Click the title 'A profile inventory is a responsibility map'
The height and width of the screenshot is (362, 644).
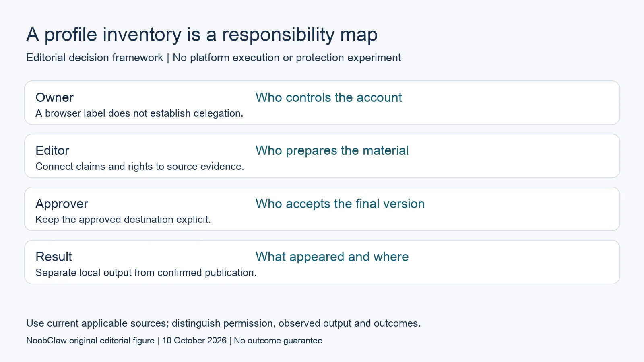tap(202, 35)
